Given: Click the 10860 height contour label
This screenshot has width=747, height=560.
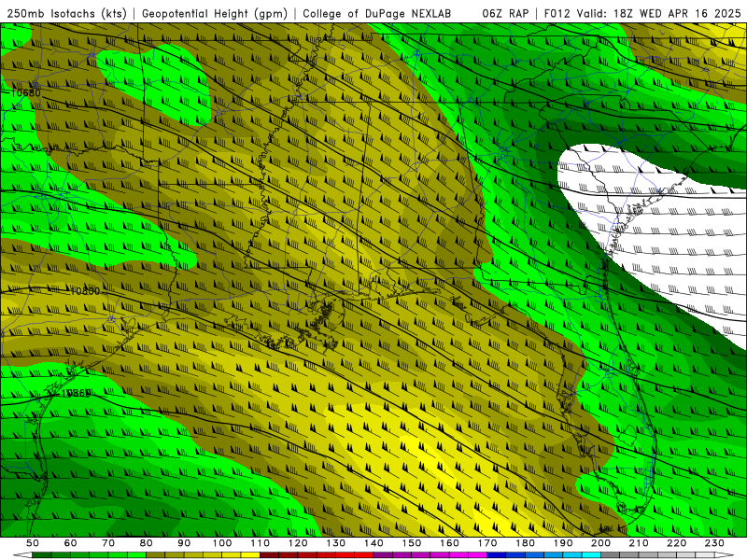Looking at the screenshot, I should [x=77, y=393].
